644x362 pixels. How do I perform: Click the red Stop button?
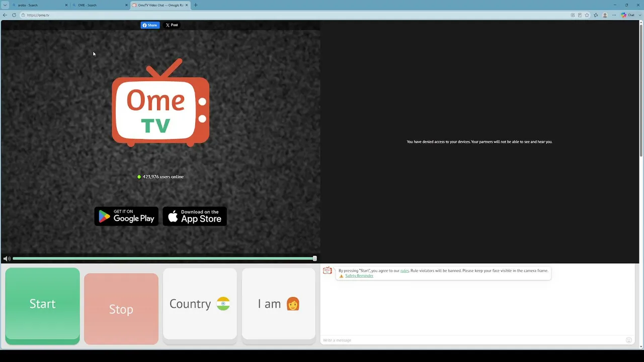click(x=121, y=309)
